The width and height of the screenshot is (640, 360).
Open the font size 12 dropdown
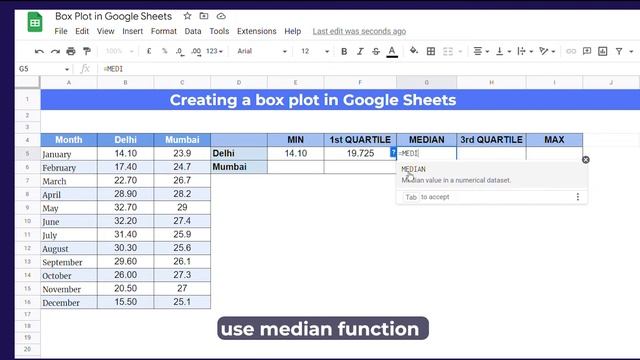click(x=315, y=51)
